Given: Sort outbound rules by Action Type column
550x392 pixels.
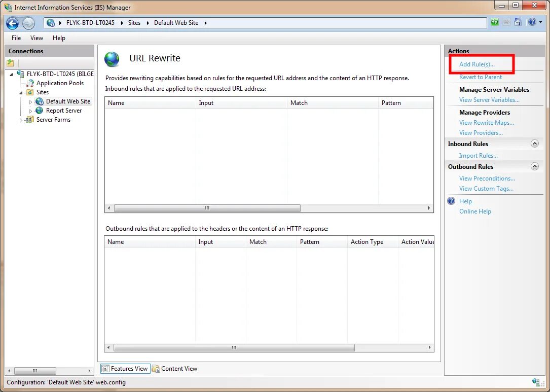Looking at the screenshot, I should (x=373, y=242).
